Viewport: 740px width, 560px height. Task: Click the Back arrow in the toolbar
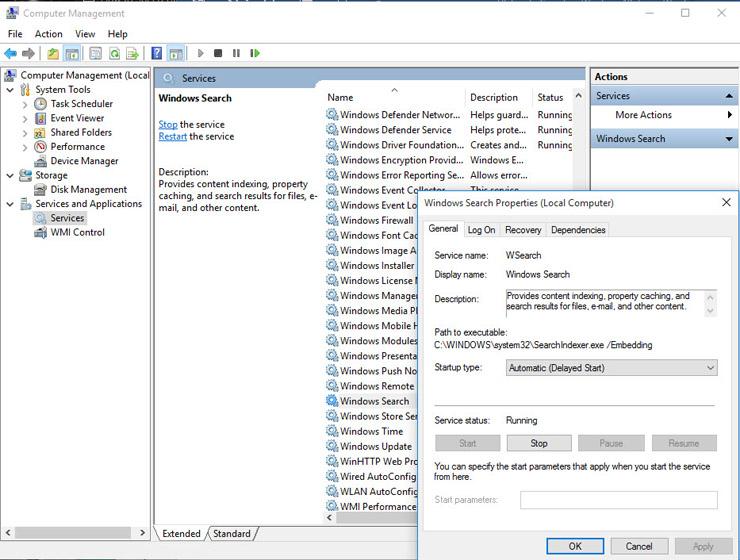tap(11, 53)
